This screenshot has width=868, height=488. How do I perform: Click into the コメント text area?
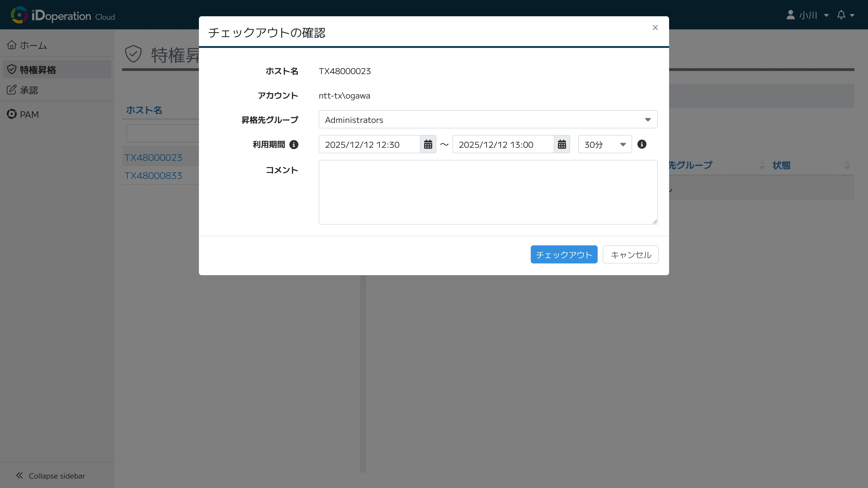pyautogui.click(x=488, y=192)
